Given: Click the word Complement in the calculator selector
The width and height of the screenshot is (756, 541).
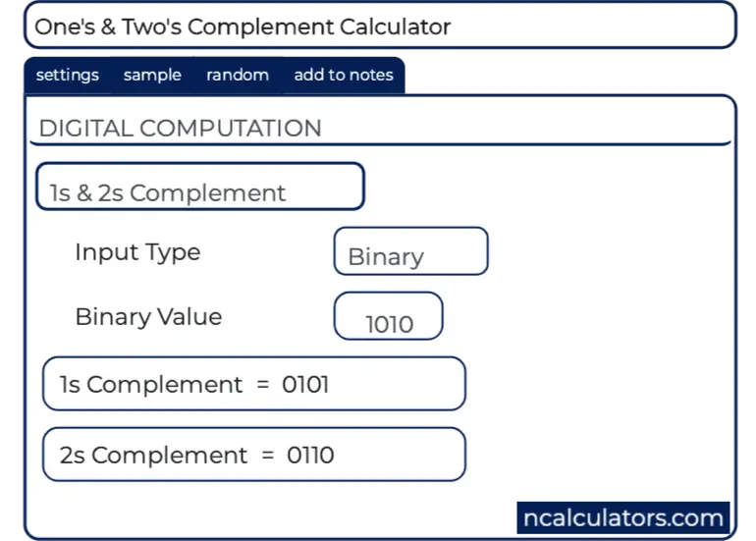Looking at the screenshot, I should pyautogui.click(x=207, y=193).
